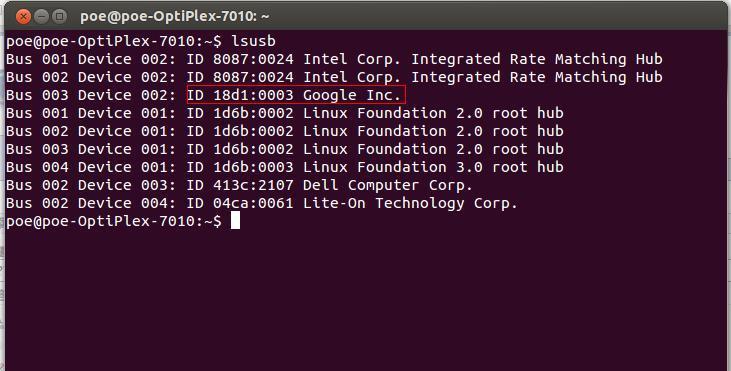
Task: Click the first Intel Corp. line
Action: (x=334, y=59)
